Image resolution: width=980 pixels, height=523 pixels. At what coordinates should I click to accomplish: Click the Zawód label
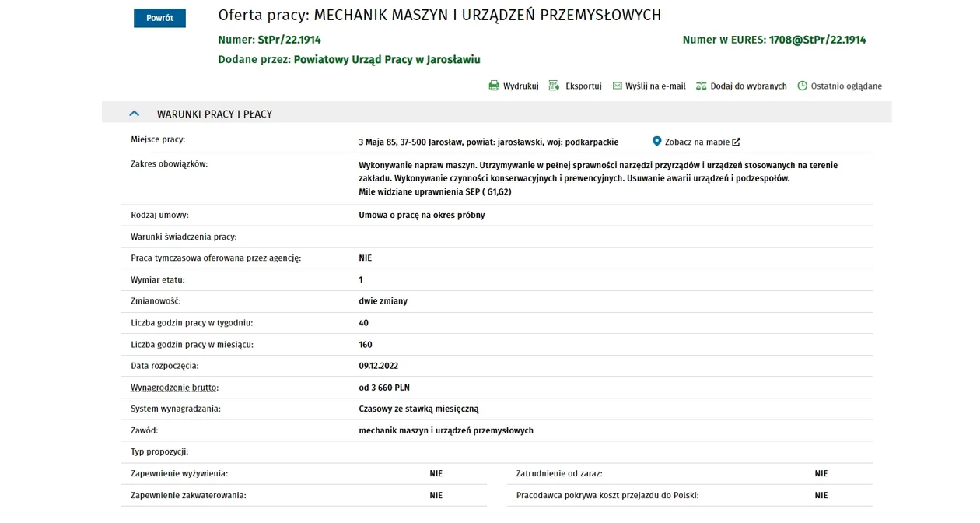pos(145,430)
